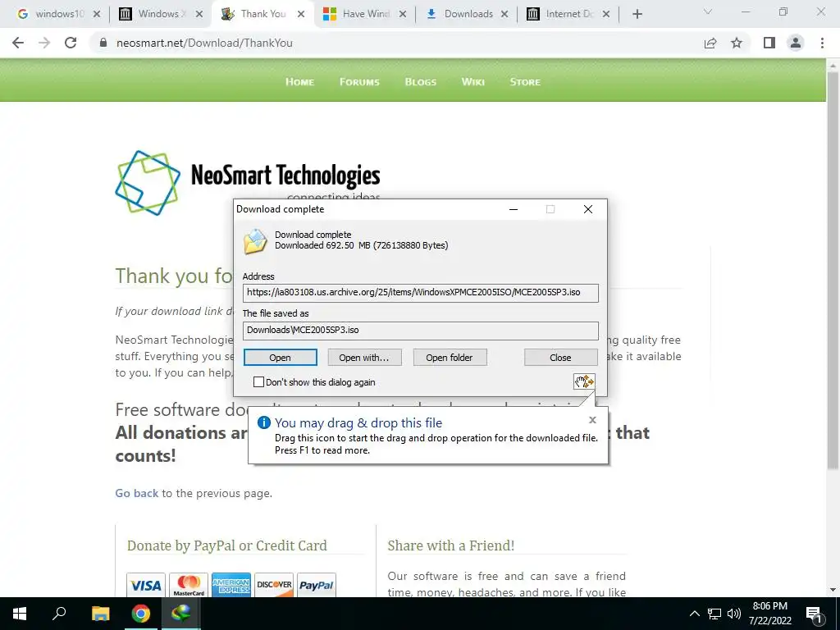Open the tab search chevron
Image resolution: width=840 pixels, height=630 pixels.
pos(708,11)
